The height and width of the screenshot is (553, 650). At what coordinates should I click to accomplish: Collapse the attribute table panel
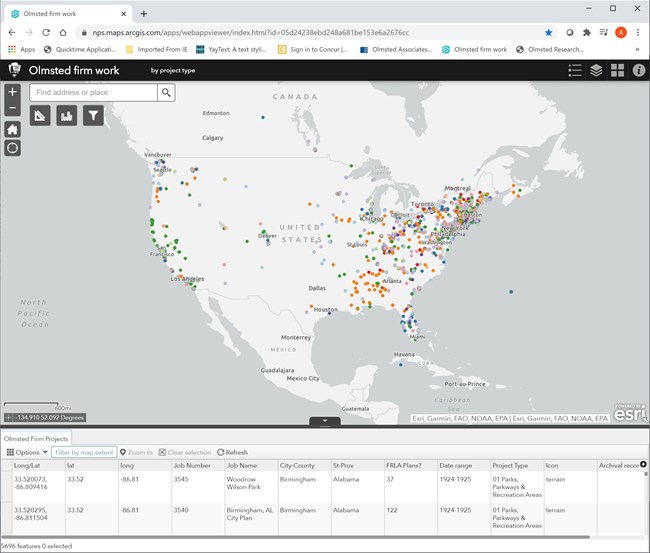click(x=325, y=422)
